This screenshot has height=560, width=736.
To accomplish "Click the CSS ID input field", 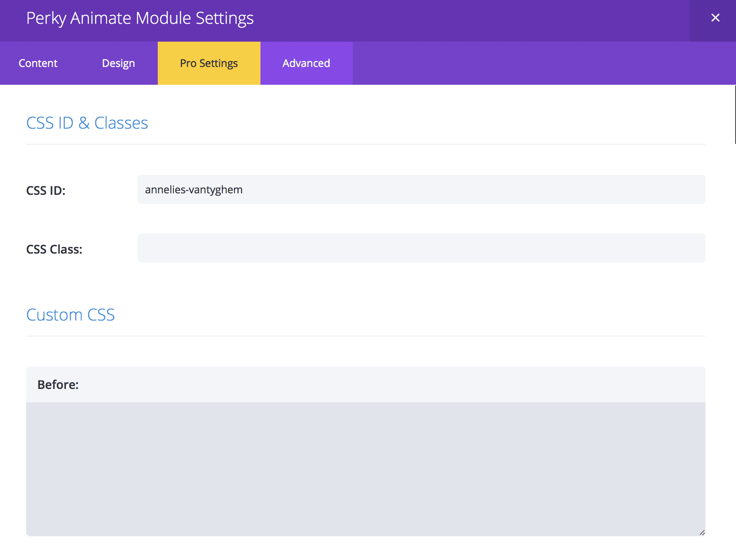I will (x=421, y=189).
